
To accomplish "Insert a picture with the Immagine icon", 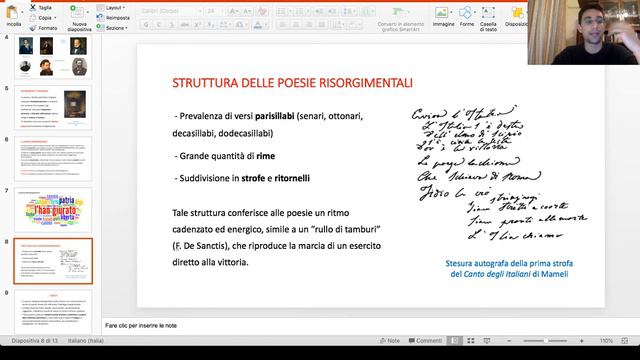I will tap(441, 12).
